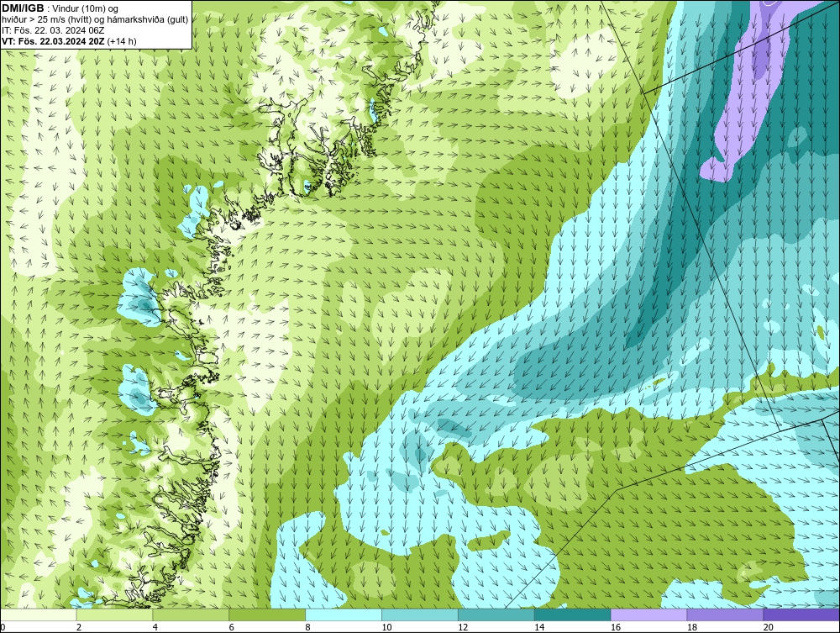Click the 'DMI/IGB : Vindur (10m) og' title line
The height and width of the screenshot is (633, 840).
[x=60, y=8]
